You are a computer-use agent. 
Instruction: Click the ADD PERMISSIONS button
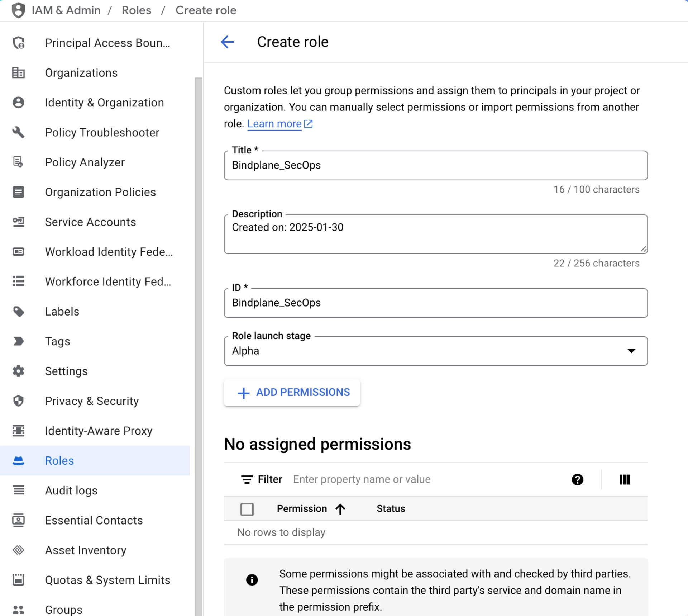(292, 392)
